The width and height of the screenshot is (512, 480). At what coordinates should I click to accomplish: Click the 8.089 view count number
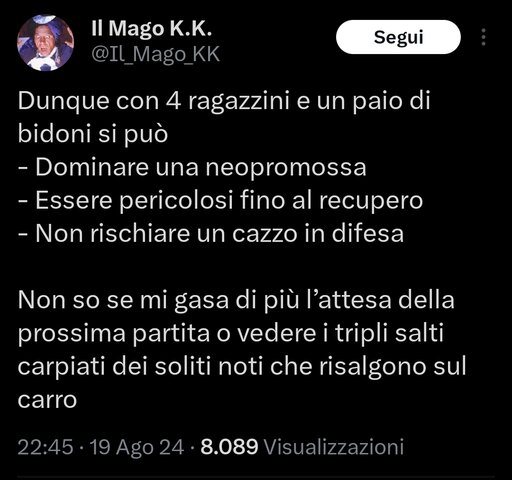[x=229, y=447]
